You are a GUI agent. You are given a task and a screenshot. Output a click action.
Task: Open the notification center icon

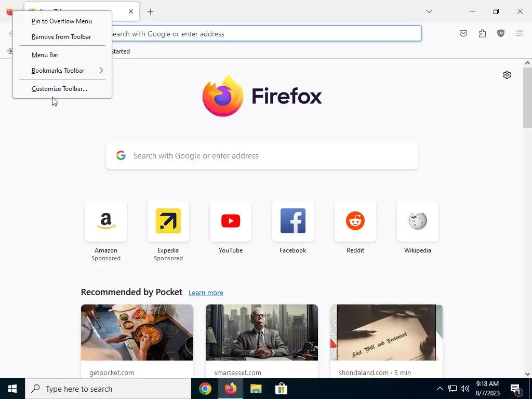point(515,389)
